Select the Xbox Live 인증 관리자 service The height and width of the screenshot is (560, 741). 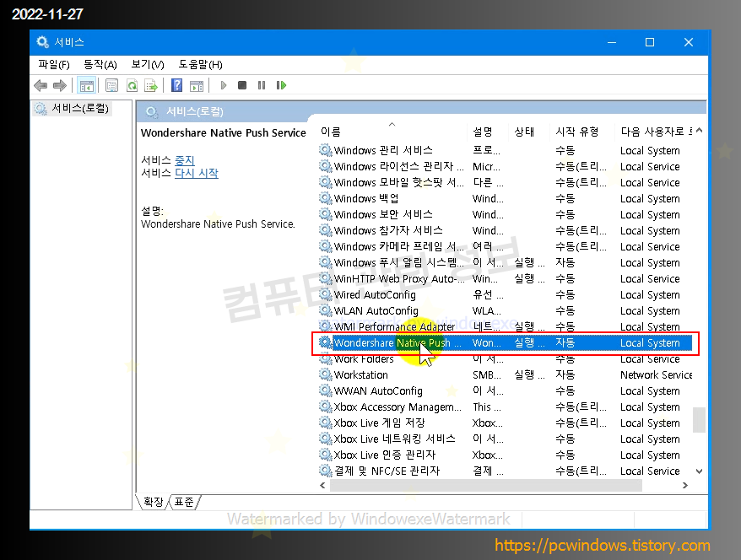(506, 455)
